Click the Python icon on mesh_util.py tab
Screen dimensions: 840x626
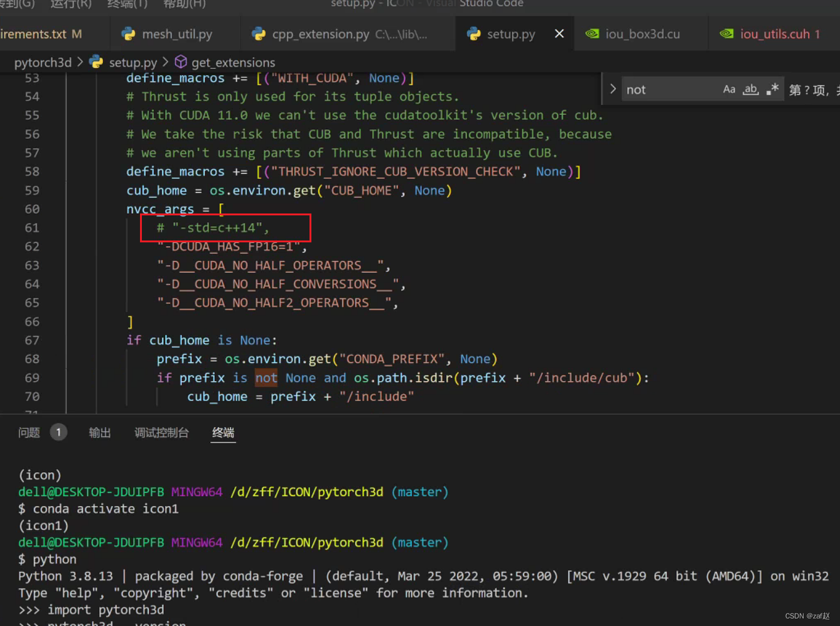point(129,34)
